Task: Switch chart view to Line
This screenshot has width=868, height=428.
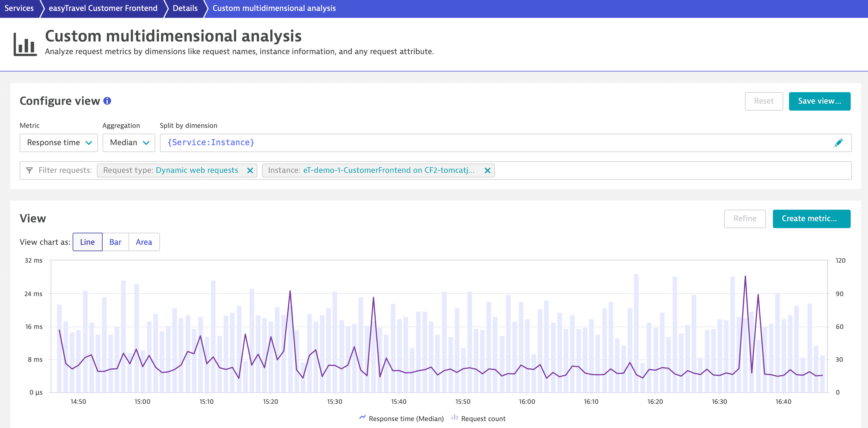Action: pos(87,242)
